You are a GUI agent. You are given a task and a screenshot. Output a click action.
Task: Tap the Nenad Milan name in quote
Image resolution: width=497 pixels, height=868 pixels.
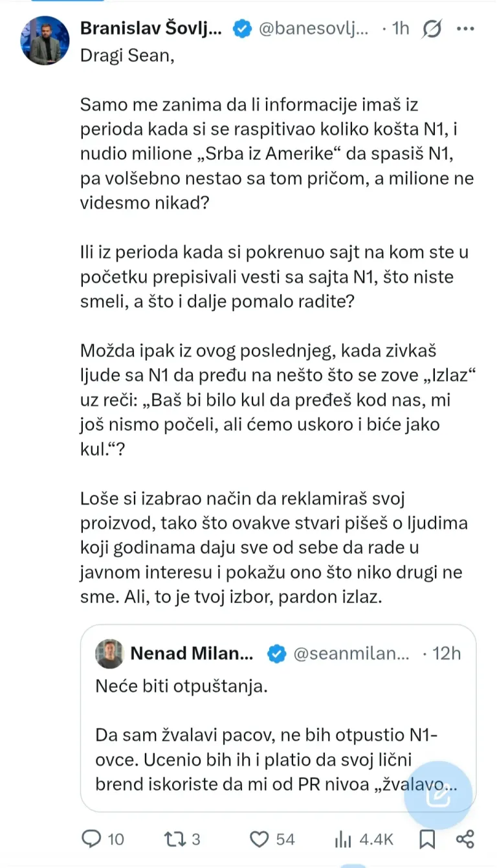192,654
